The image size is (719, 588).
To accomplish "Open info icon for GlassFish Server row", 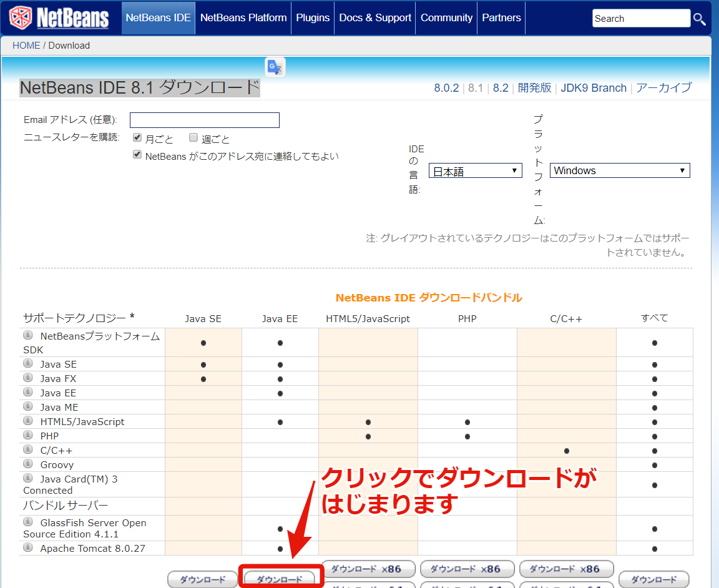I will tap(28, 522).
